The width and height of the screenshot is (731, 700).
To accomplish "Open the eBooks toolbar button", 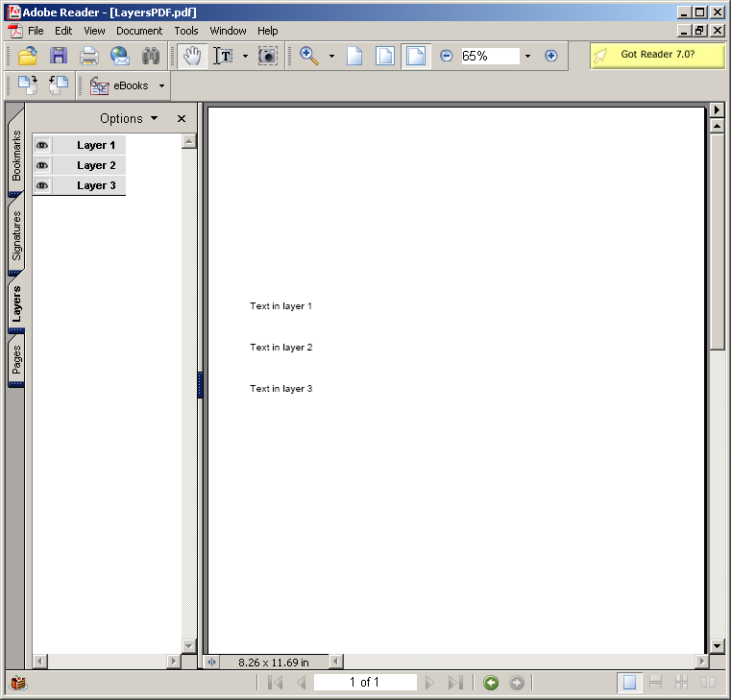I will coord(119,85).
